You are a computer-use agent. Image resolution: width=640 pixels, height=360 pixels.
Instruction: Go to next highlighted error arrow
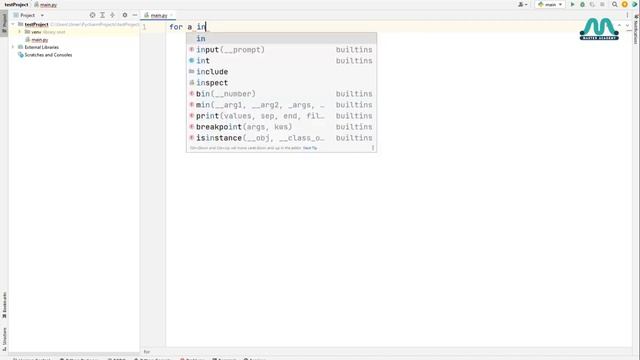coord(628,25)
